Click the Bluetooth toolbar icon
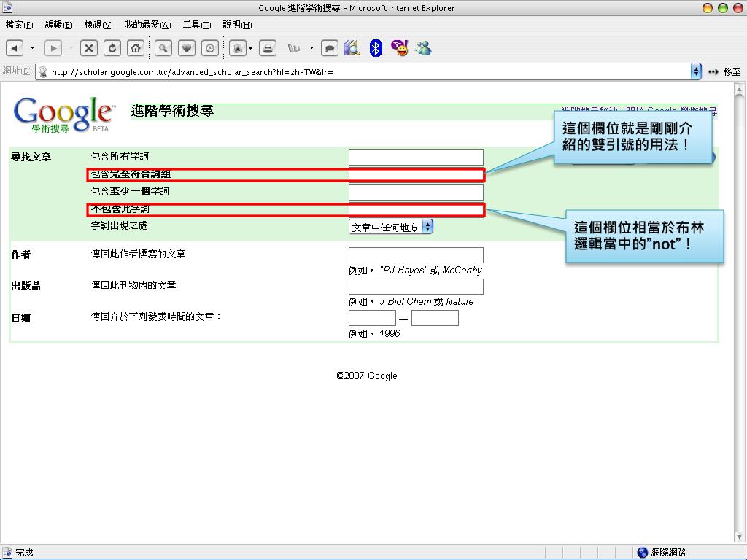This screenshot has height=560, width=747. coord(376,48)
